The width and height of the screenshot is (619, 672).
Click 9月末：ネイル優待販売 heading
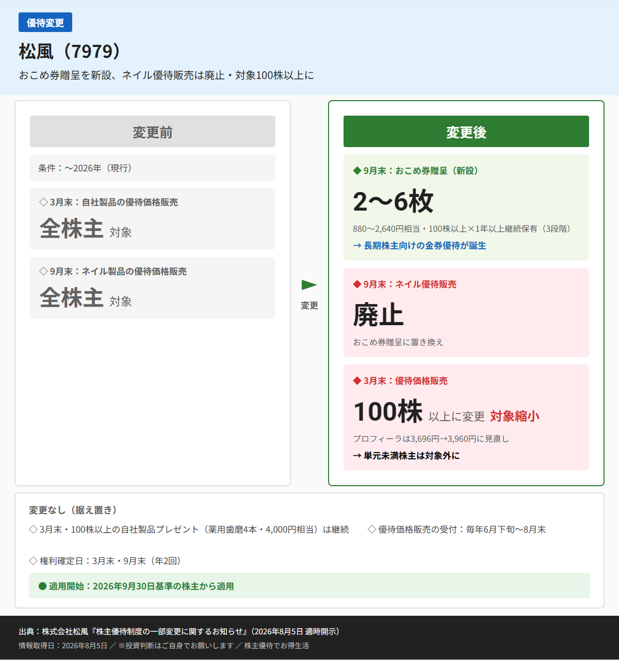(404, 284)
